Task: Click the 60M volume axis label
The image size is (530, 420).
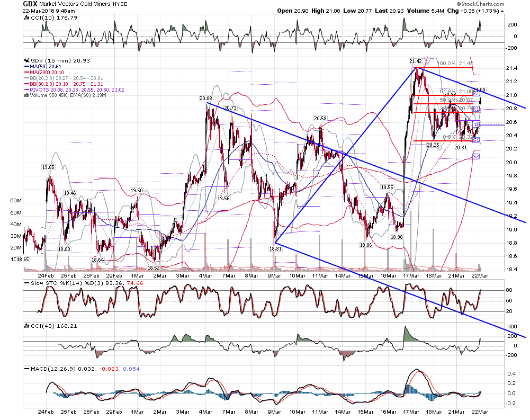Action: tap(16, 201)
